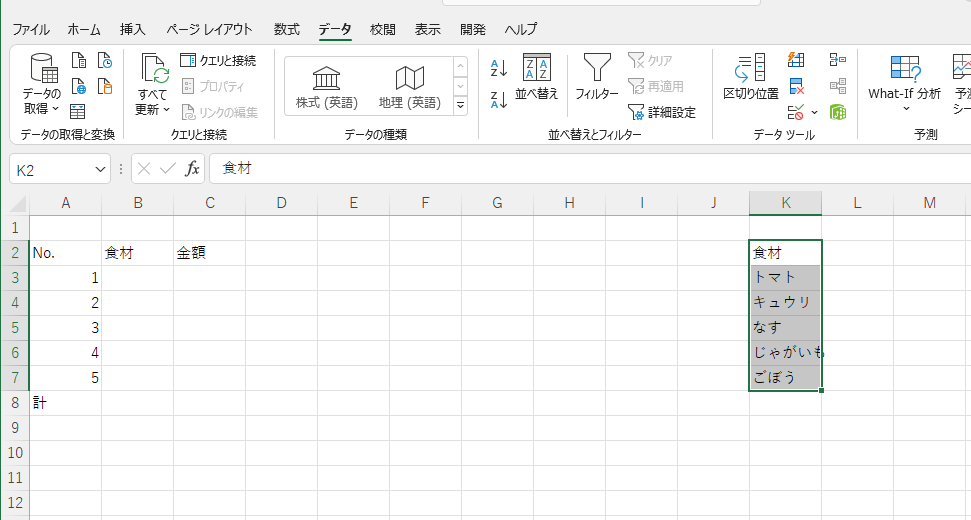The width and height of the screenshot is (971, 520).
Task: Sort descending Z to A
Action: pos(499,99)
